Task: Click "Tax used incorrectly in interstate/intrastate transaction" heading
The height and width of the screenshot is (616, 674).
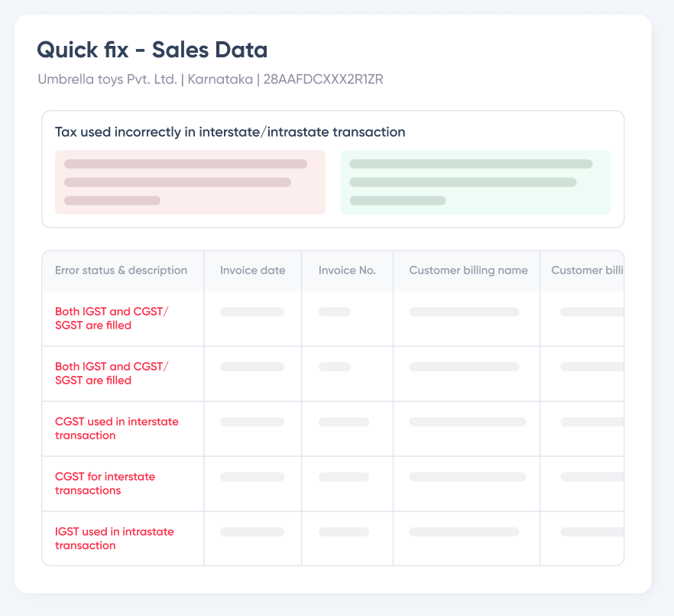Action: [x=230, y=132]
